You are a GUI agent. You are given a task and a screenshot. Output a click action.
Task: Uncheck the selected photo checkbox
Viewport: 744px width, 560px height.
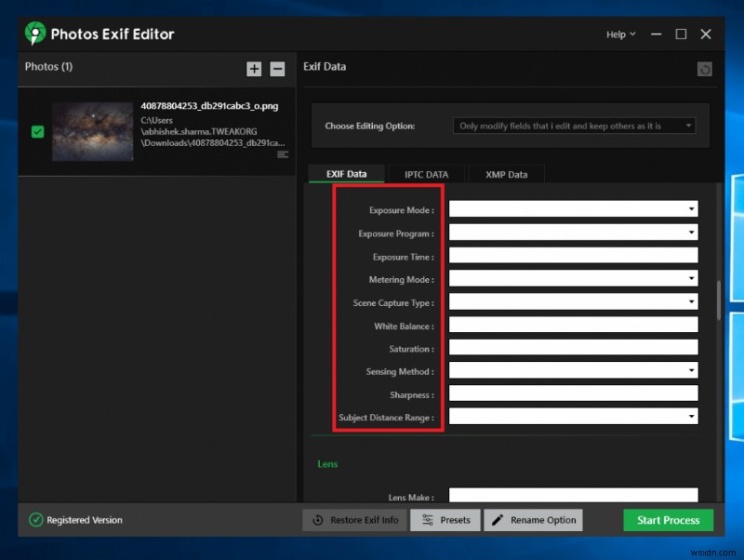click(x=37, y=131)
